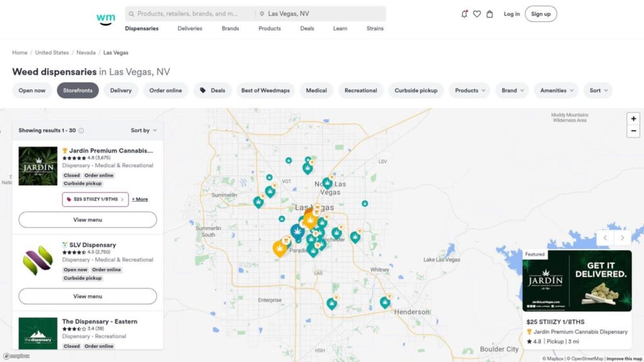Expand the Amenities filter dropdown

click(x=557, y=90)
